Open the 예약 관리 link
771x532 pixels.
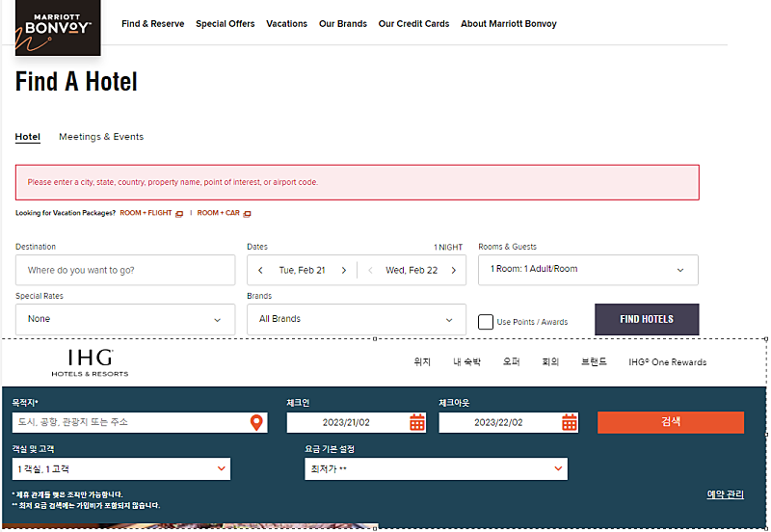click(726, 494)
